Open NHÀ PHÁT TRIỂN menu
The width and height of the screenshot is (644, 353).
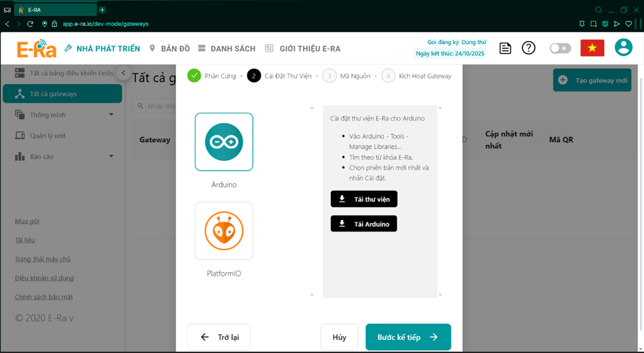click(103, 48)
